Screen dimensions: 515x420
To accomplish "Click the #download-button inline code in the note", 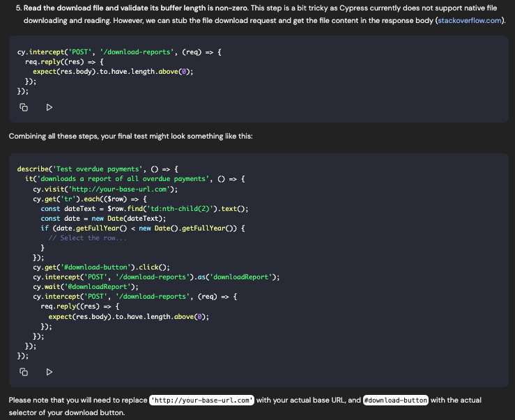I will 395,400.
